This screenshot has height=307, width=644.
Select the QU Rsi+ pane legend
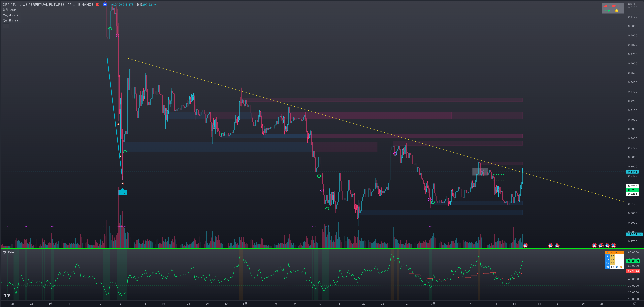pyautogui.click(x=8, y=252)
